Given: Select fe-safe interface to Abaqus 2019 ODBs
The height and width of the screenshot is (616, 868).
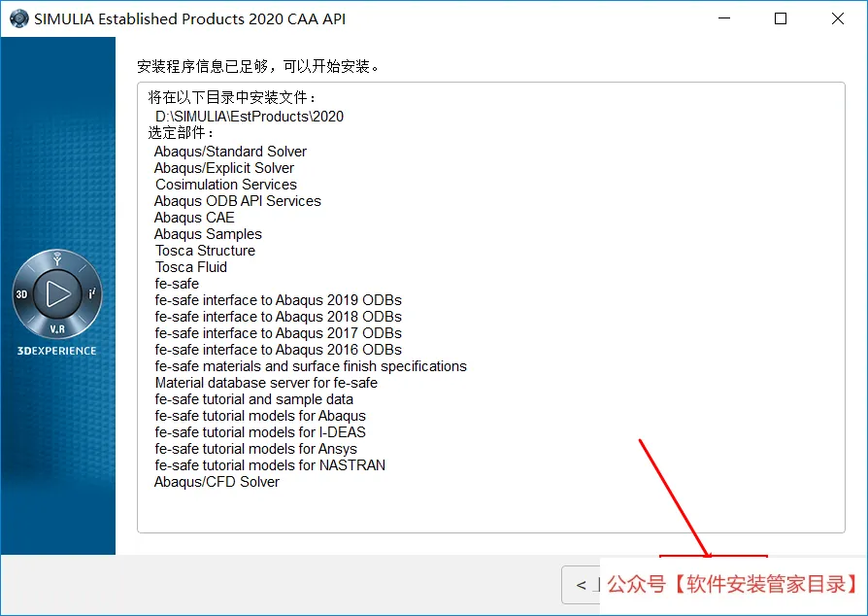Looking at the screenshot, I should [279, 300].
